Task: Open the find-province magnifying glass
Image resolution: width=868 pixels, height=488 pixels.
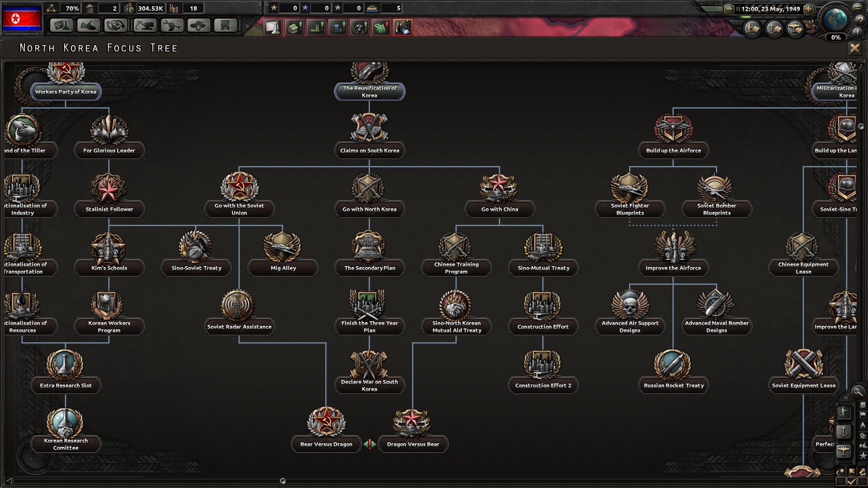Action: pyautogui.click(x=857, y=392)
